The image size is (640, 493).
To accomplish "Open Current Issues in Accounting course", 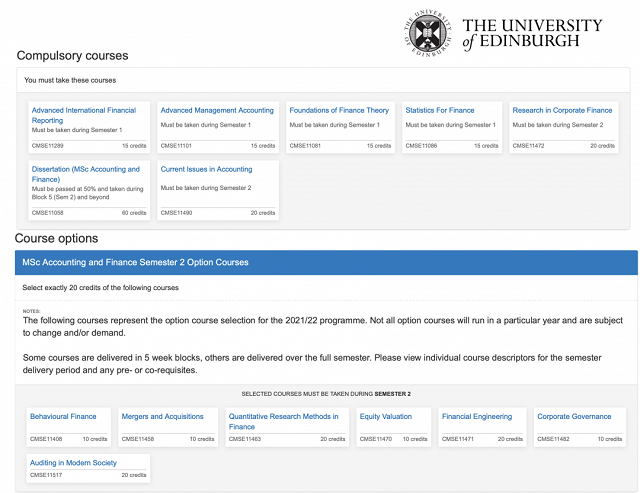I will (206, 169).
